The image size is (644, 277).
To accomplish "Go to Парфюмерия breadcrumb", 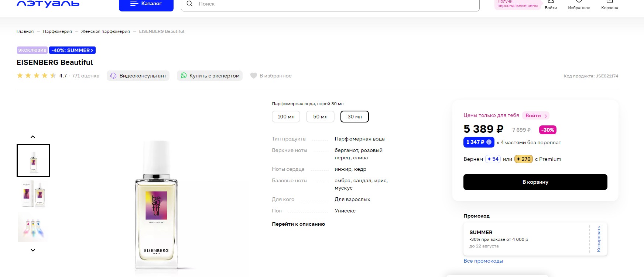I will (57, 31).
